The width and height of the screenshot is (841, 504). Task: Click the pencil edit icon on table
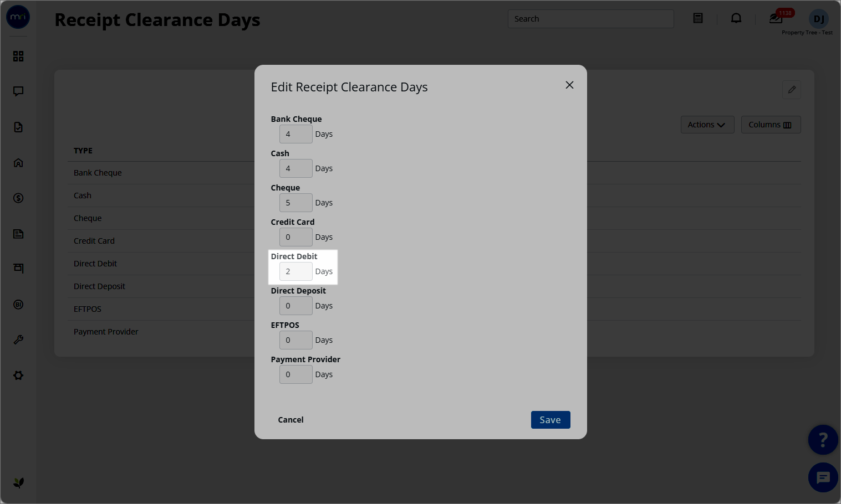coord(792,90)
